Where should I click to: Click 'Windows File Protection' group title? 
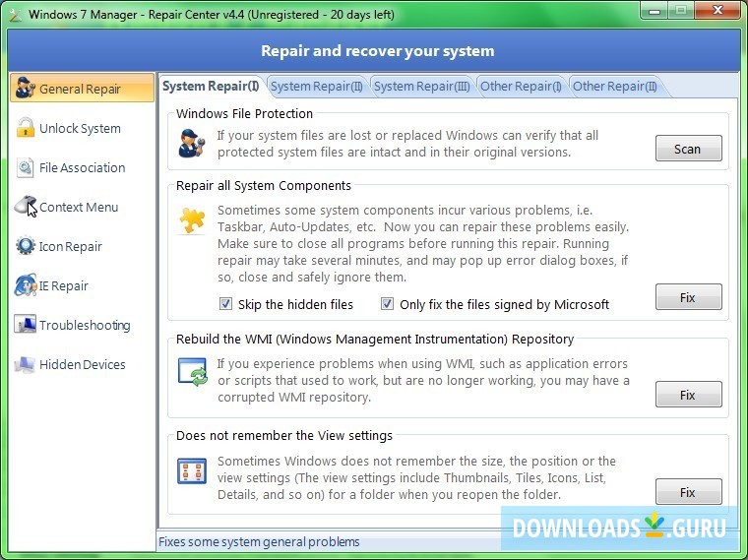coord(244,113)
